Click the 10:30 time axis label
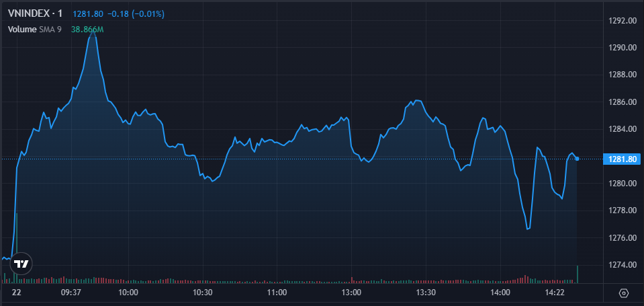The height and width of the screenshot is (306, 644). (203, 293)
